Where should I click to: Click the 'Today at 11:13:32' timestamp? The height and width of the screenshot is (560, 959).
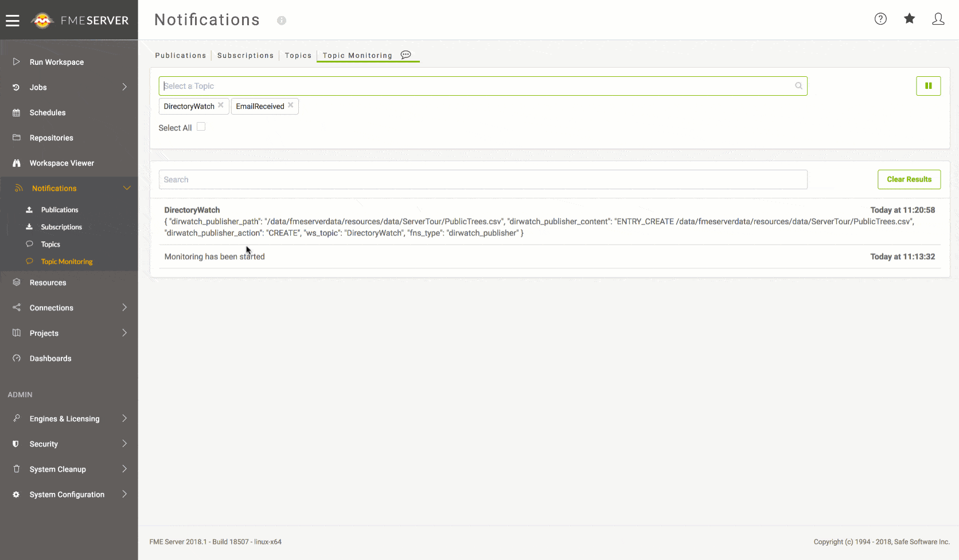(903, 256)
